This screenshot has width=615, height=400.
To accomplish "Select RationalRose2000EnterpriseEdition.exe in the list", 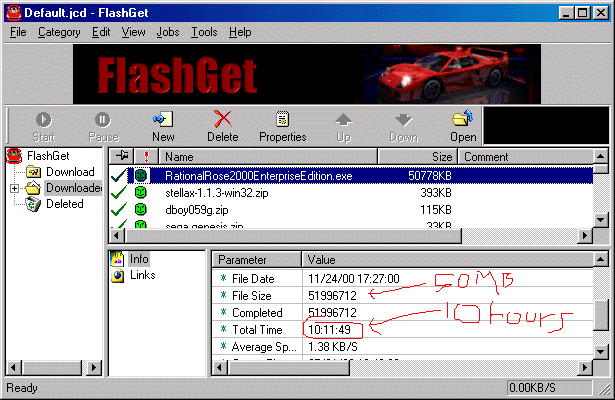I will (x=259, y=176).
